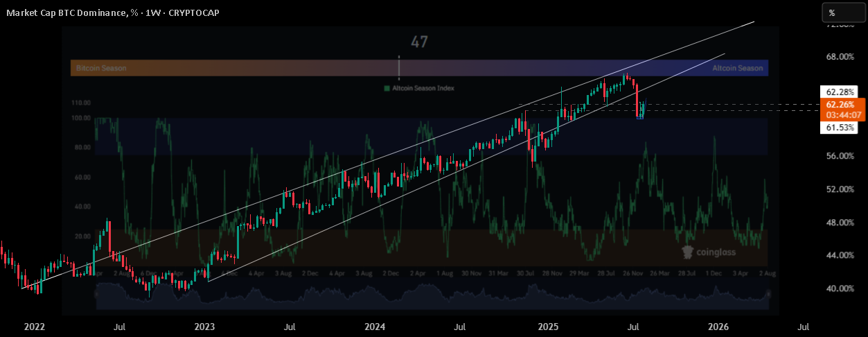The width and height of the screenshot is (868, 337).
Task: Click the Bitcoin Season gradient label
Action: 98,68
